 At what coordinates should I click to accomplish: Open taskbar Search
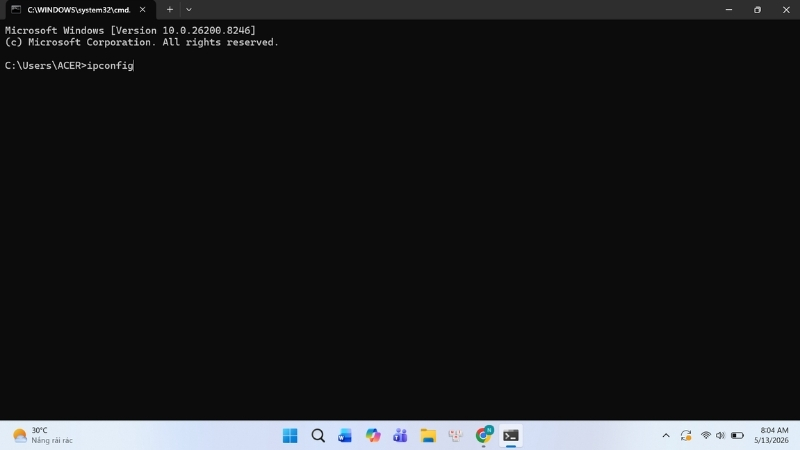pyautogui.click(x=318, y=436)
